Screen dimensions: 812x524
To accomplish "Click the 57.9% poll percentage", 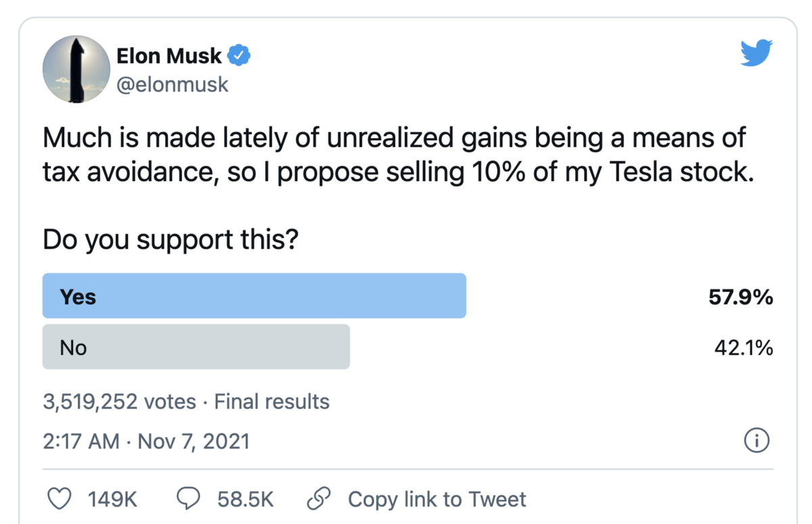I will click(x=740, y=296).
